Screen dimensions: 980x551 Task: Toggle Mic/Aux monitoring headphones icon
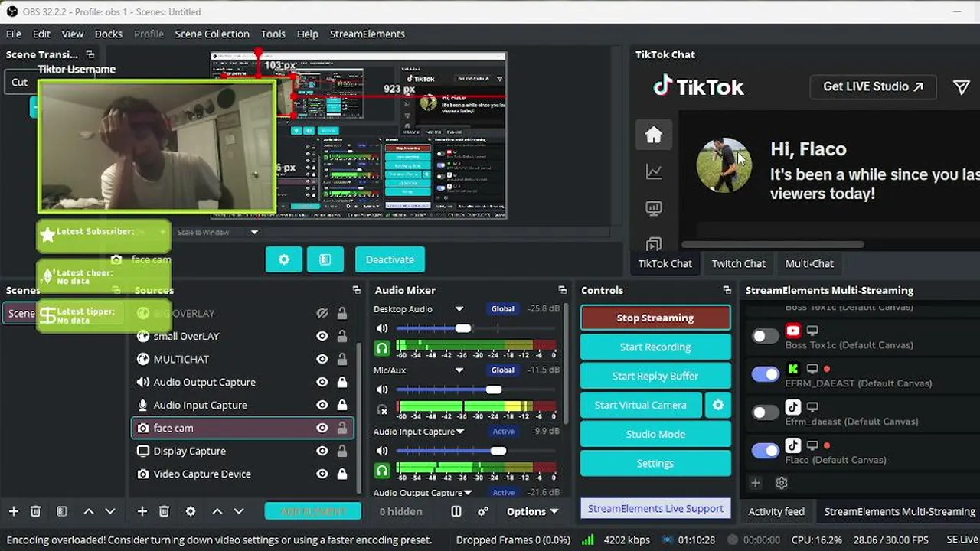(382, 409)
